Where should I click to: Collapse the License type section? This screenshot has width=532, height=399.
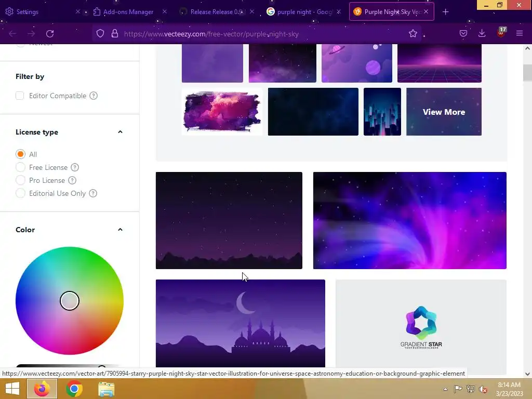click(120, 132)
